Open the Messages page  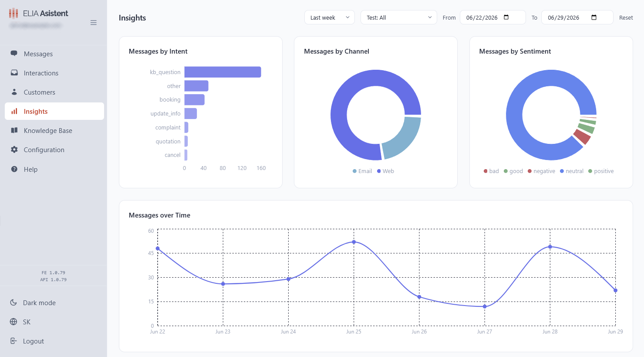point(54,54)
